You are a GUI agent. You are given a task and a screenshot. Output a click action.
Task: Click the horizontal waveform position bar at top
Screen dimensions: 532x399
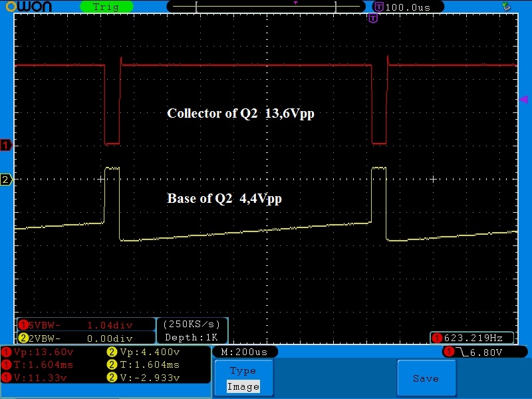point(266,7)
